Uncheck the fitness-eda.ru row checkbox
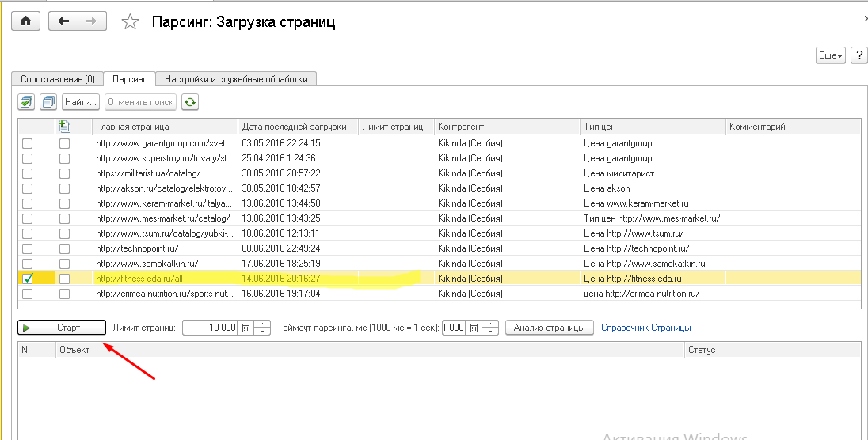 (x=28, y=279)
